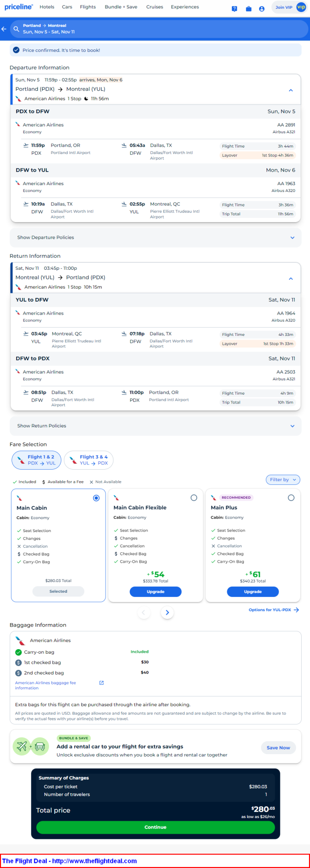Screen dimensions: 310x868
Task: Click the landing icon beside 05:43a
Action: pyautogui.click(x=124, y=145)
